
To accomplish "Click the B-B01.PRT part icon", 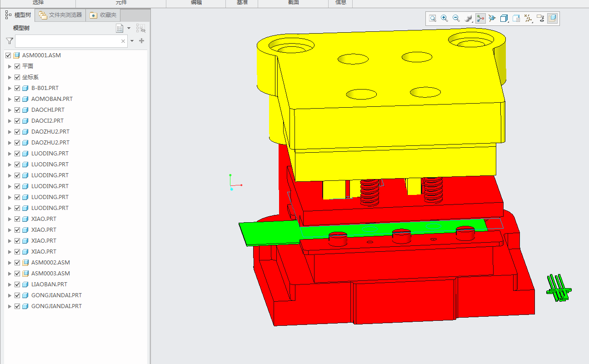I will tap(25, 88).
